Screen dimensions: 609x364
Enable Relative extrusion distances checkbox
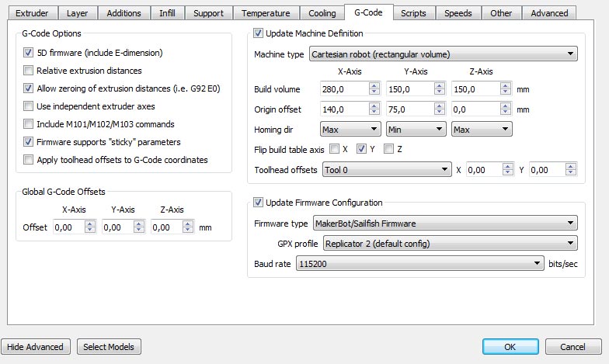coord(28,70)
